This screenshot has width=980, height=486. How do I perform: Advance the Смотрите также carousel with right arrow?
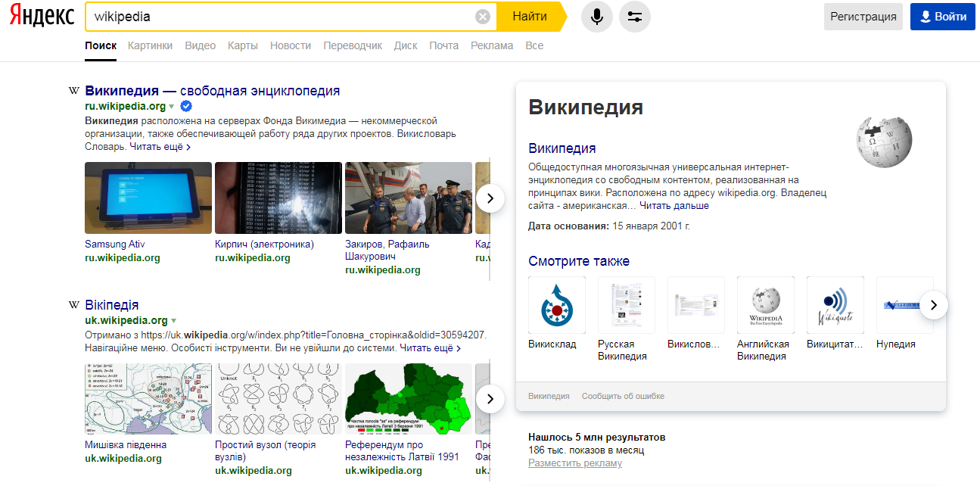point(934,305)
